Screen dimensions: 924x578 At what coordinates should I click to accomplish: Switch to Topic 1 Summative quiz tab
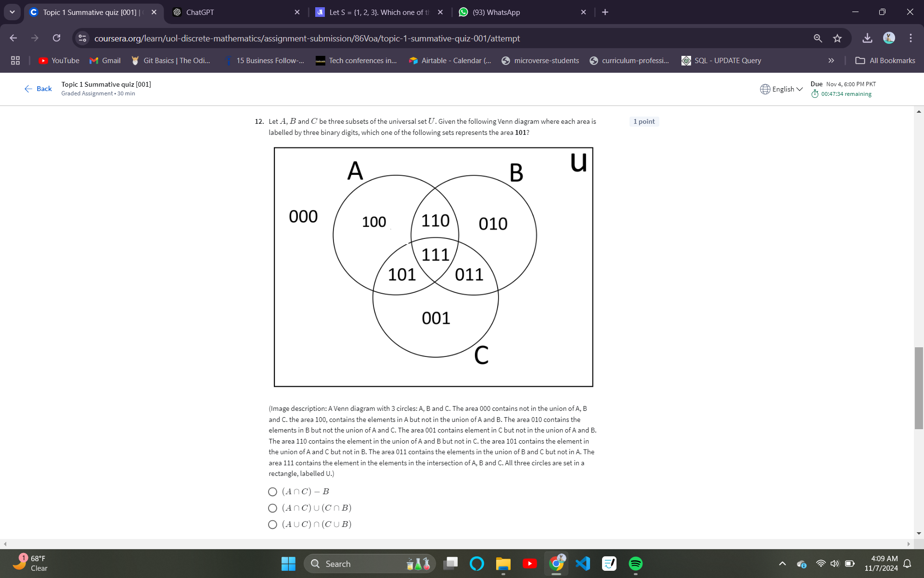click(x=92, y=12)
